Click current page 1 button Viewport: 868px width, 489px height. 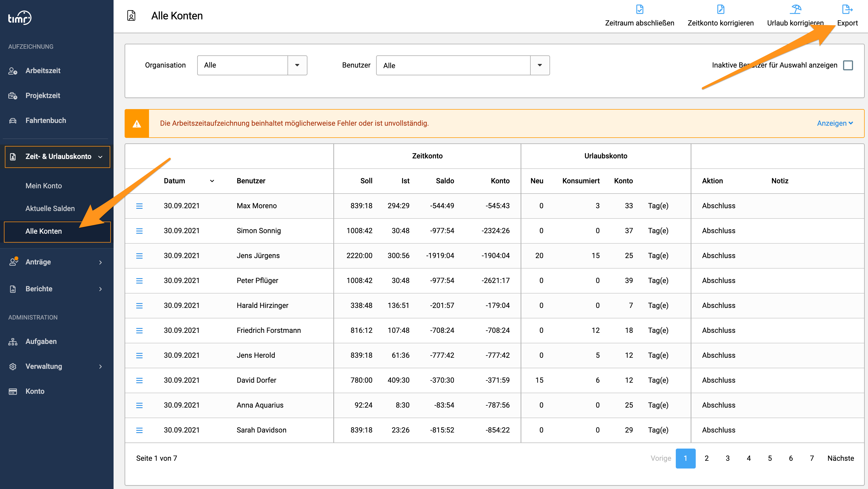[x=685, y=458]
